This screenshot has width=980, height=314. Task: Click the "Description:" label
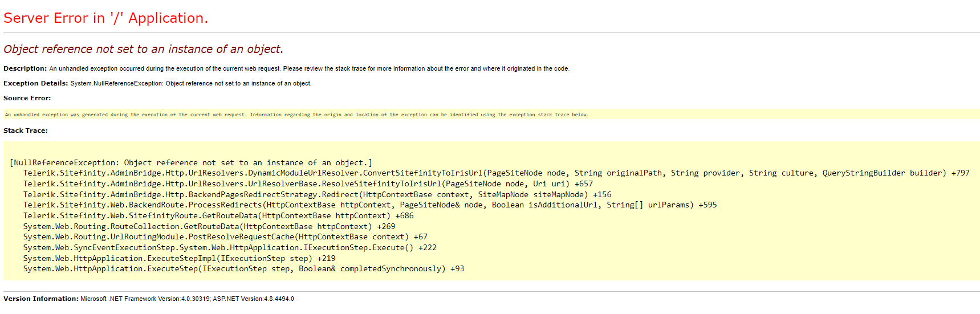[x=25, y=68]
